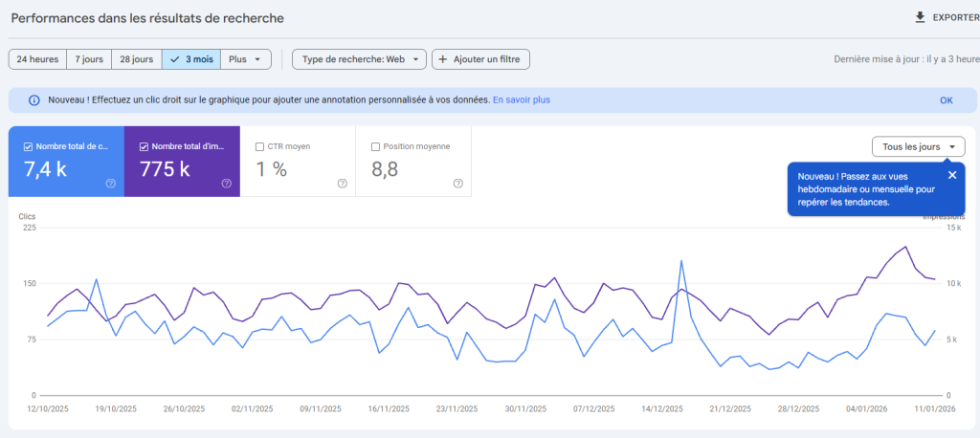Click help icon on the impressions card
This screenshot has width=980, height=438.
point(227,184)
